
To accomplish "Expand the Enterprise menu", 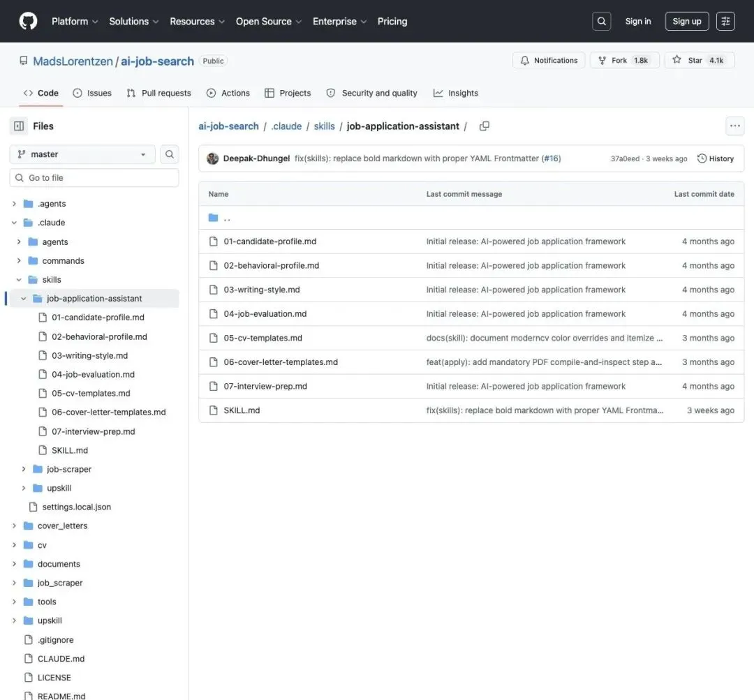I will tap(339, 21).
